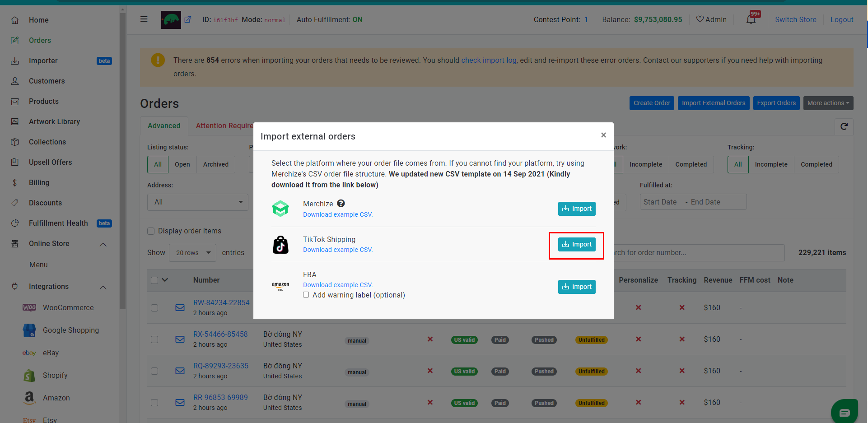
Task: Download Merchize example CSV link
Action: pyautogui.click(x=338, y=214)
